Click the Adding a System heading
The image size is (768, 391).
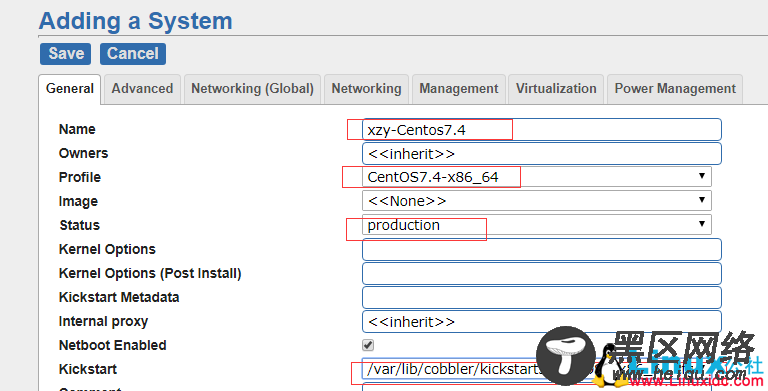[x=136, y=21]
